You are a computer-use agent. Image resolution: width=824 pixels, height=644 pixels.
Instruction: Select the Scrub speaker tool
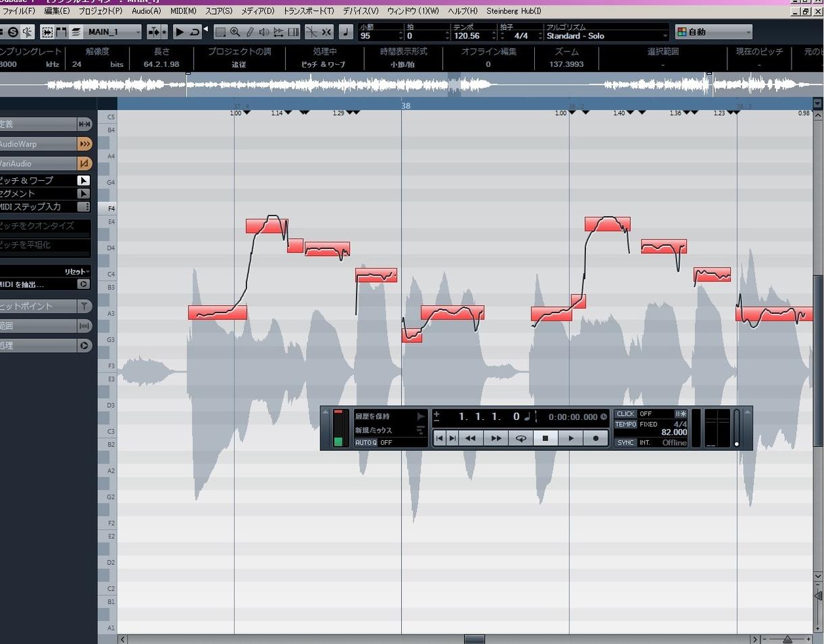(264, 32)
